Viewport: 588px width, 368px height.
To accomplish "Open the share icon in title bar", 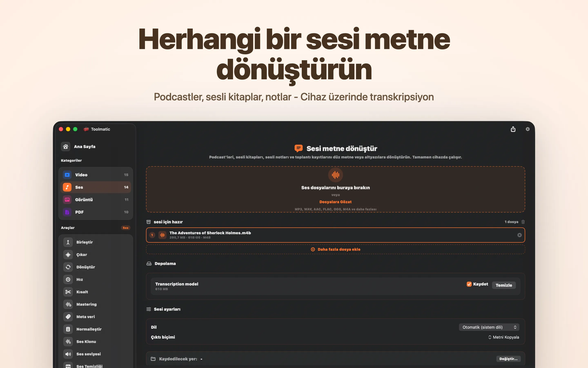I will click(x=513, y=129).
